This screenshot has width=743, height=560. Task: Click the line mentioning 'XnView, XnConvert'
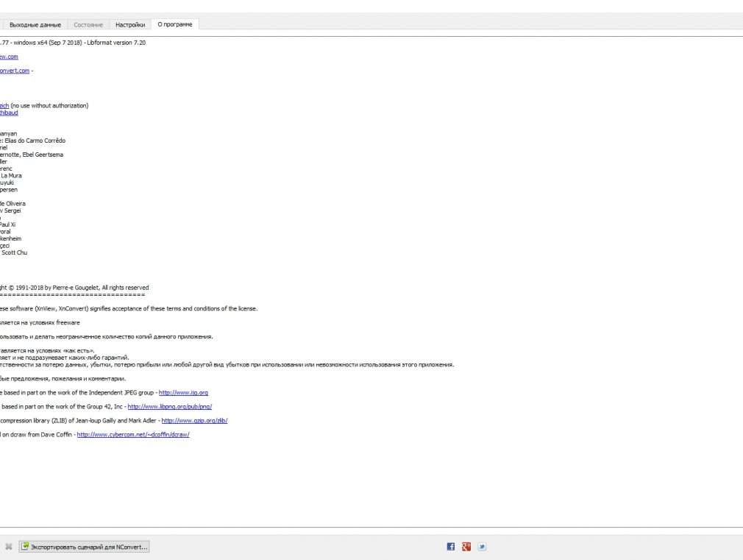pyautogui.click(x=129, y=308)
